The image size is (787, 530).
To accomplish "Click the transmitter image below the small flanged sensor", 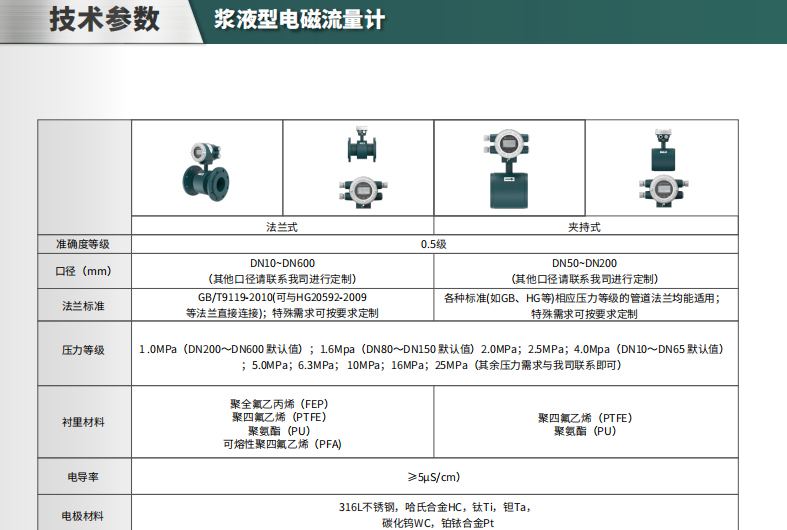I will pyautogui.click(x=358, y=191).
